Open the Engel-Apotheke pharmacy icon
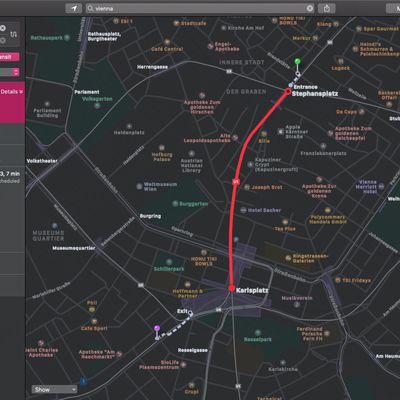400x400 pixels. point(211,47)
